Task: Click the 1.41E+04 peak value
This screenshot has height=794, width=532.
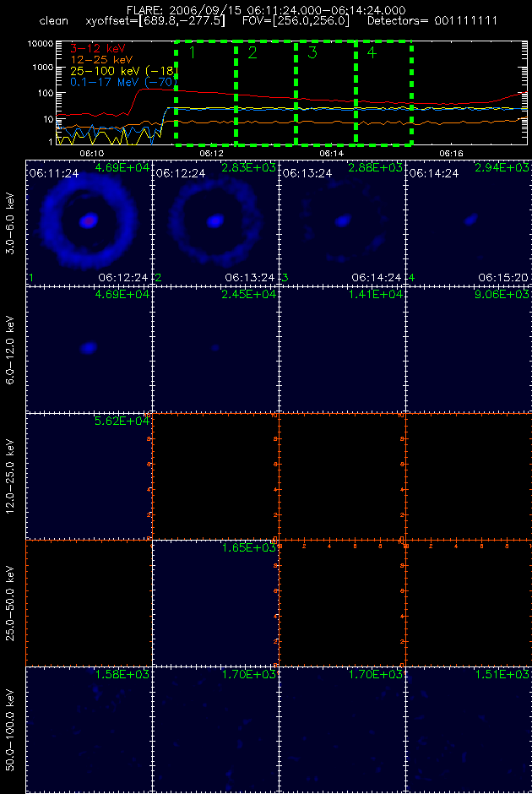Action: click(x=375, y=294)
